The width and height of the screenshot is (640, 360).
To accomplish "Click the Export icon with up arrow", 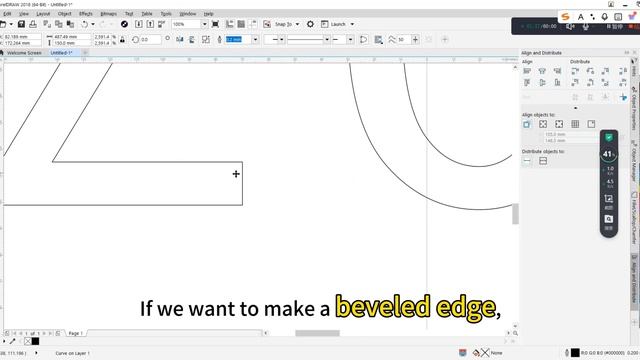I will (x=150, y=24).
